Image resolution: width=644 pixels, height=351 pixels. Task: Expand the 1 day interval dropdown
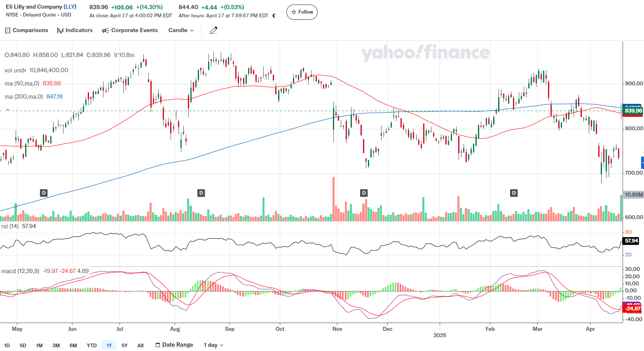tap(213, 345)
